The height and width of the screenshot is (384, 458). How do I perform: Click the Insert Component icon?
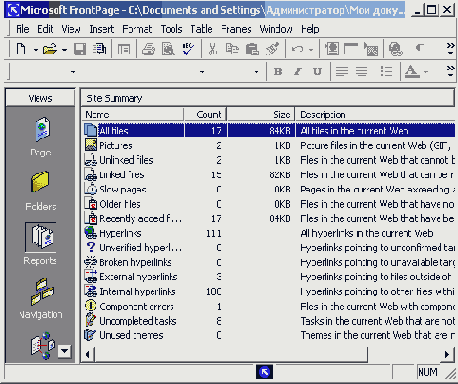tap(332, 49)
